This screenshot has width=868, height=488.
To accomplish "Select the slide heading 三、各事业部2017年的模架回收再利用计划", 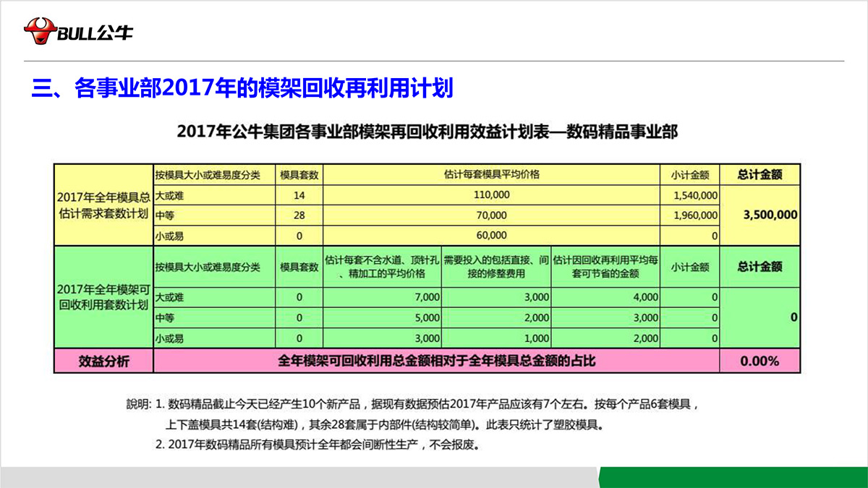I will [x=242, y=88].
